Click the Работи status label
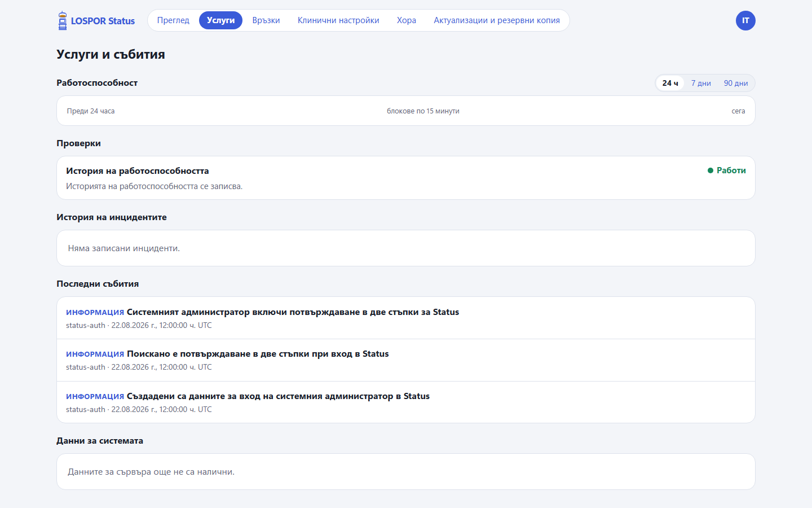Viewport: 812px width, 508px height. (731, 170)
